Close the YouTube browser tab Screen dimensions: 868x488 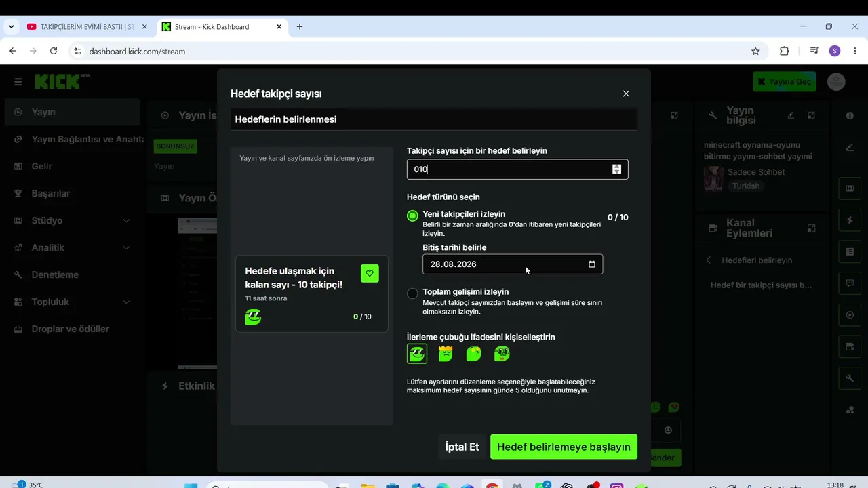(144, 27)
